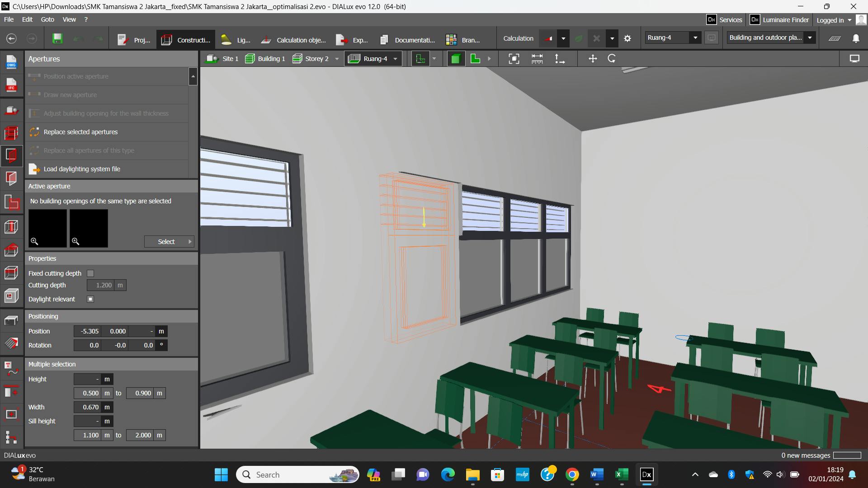The image size is (868, 488).
Task: Click the IFC import icon in sidebar
Action: click(x=11, y=84)
